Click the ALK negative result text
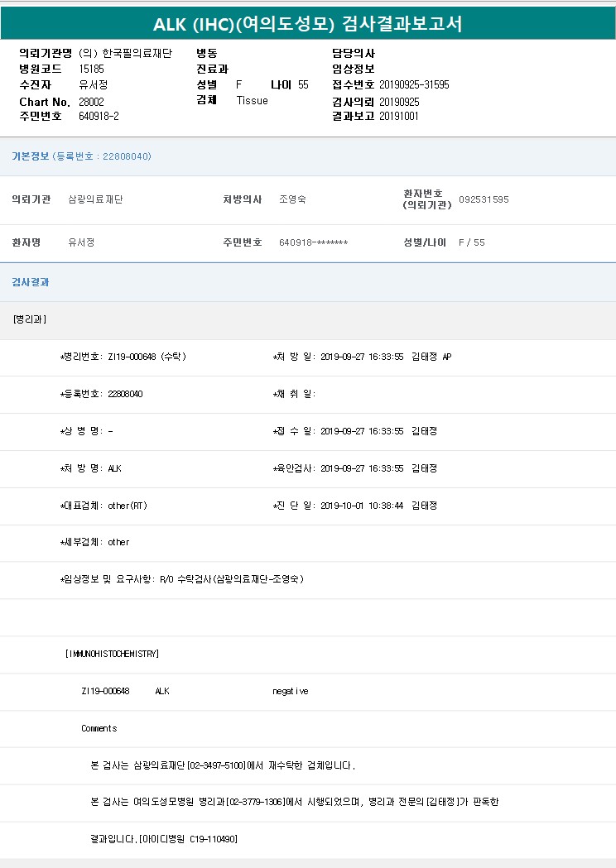The image size is (616, 868). (290, 691)
